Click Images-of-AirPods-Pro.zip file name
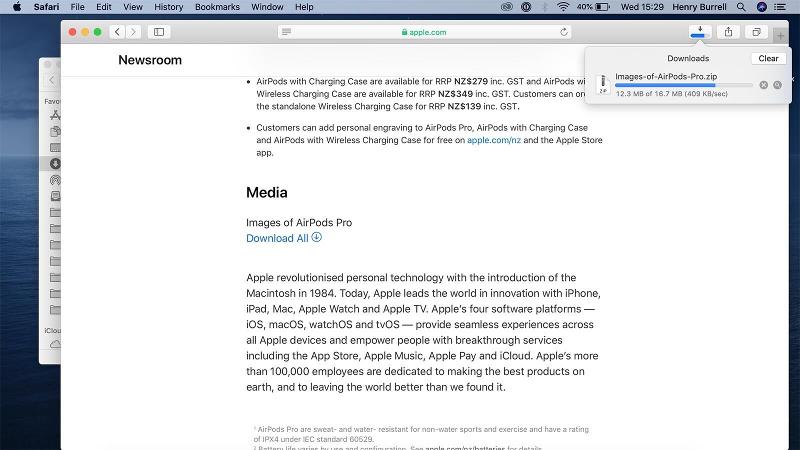 click(x=666, y=76)
